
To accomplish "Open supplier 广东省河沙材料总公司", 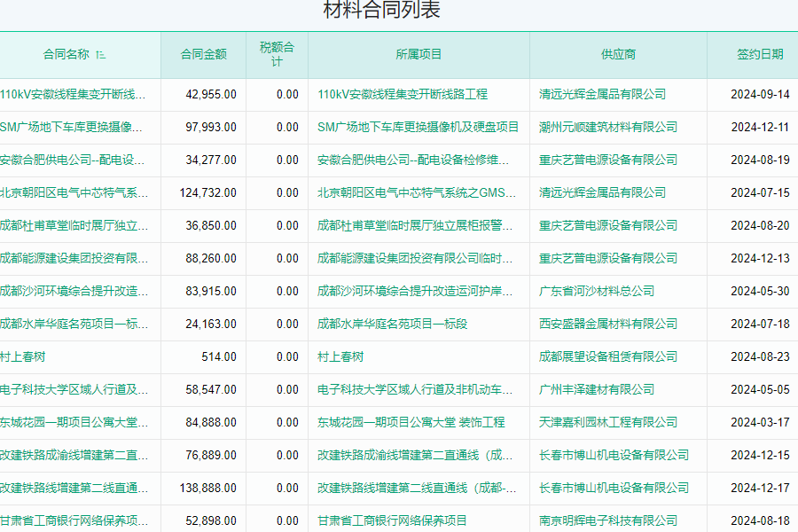I will pos(597,291).
